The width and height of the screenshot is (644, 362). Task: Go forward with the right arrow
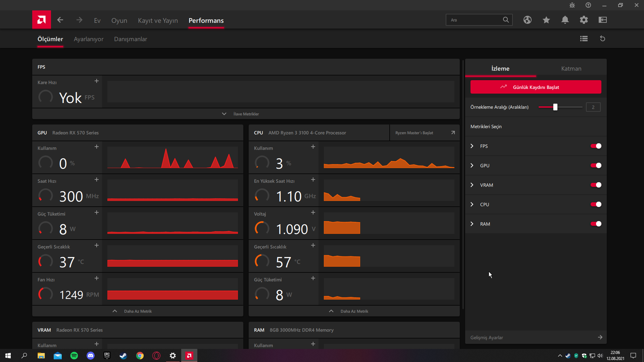point(79,20)
